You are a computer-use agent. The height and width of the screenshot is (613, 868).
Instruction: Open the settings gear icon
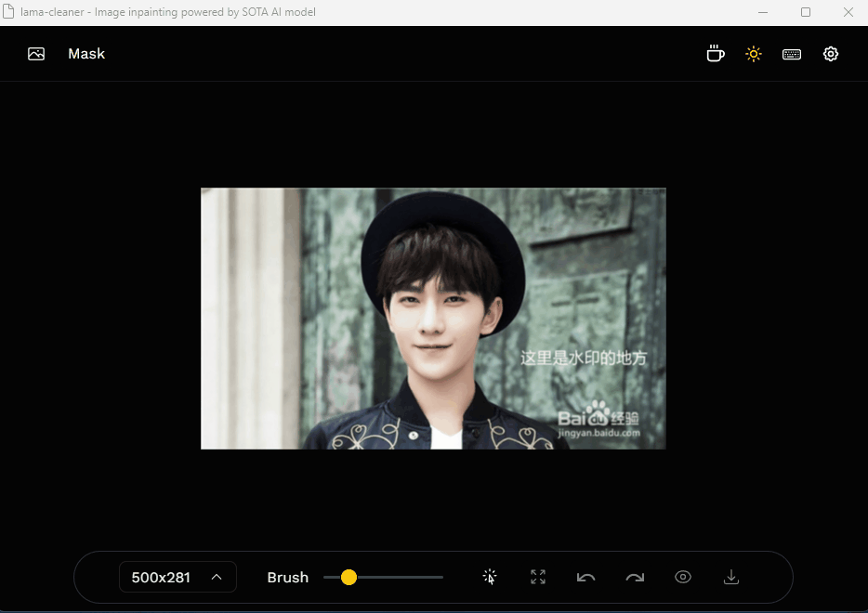click(x=830, y=54)
